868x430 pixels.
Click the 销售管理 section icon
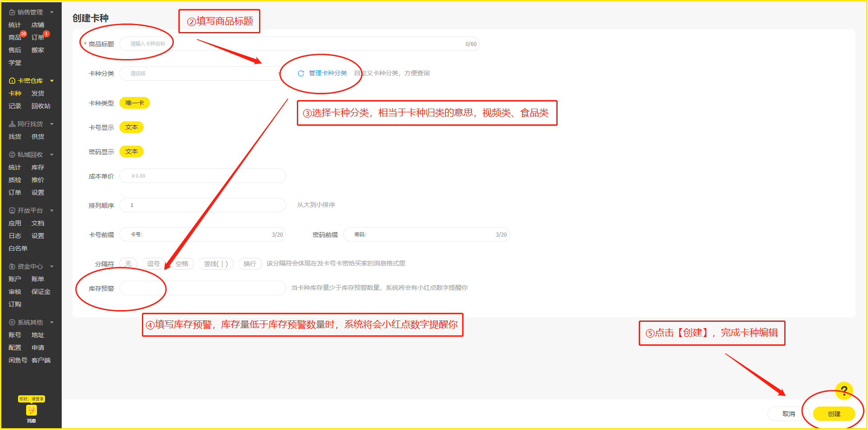tap(12, 12)
